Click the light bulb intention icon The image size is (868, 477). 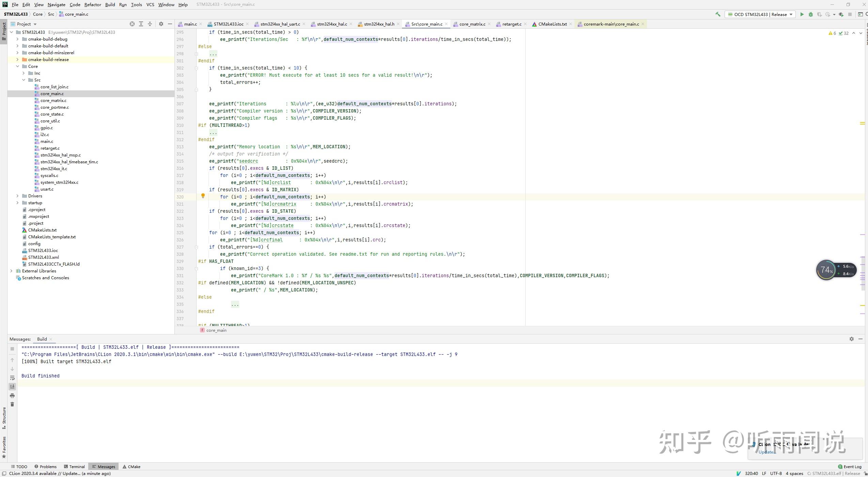[x=203, y=196]
